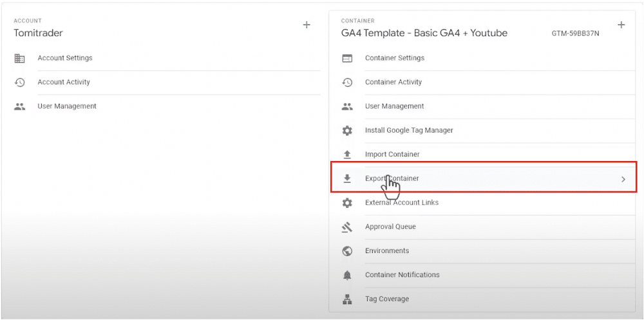Open Container Settings
The width and height of the screenshot is (644, 322).
[395, 58]
